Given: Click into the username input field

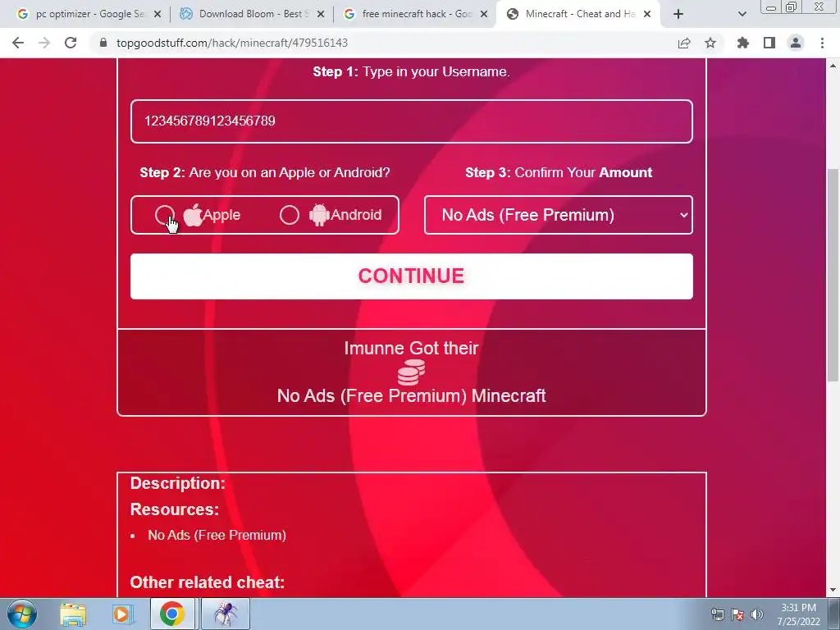Looking at the screenshot, I should tap(412, 121).
